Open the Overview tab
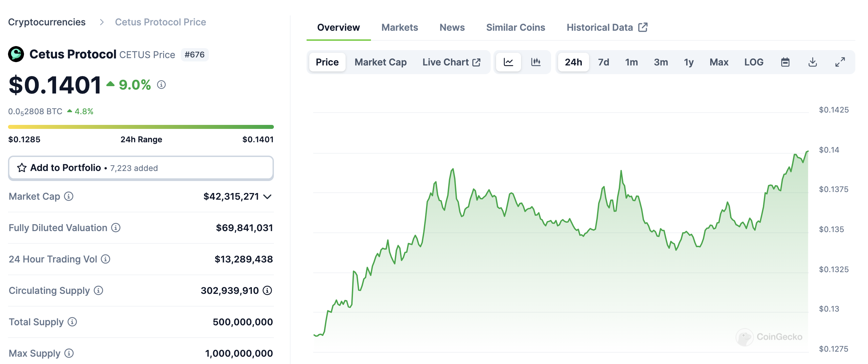The width and height of the screenshot is (868, 364). coord(338,27)
